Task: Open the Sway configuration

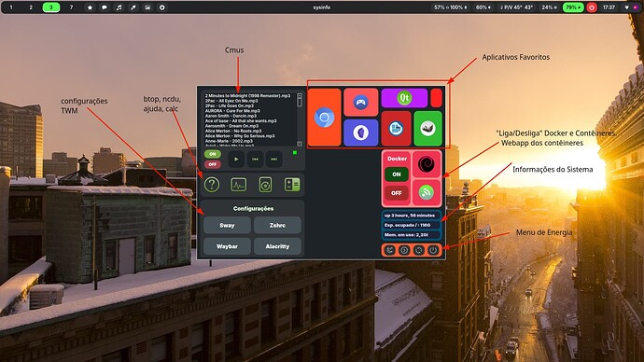Action: [x=227, y=226]
